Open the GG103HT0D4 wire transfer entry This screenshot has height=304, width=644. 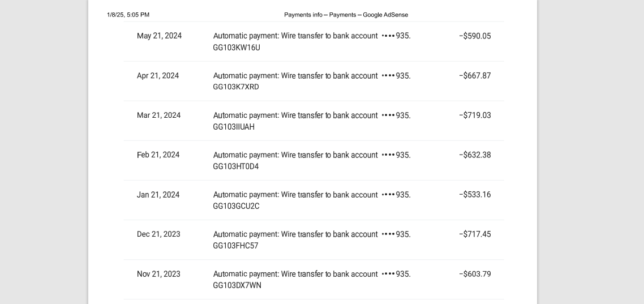click(x=312, y=161)
